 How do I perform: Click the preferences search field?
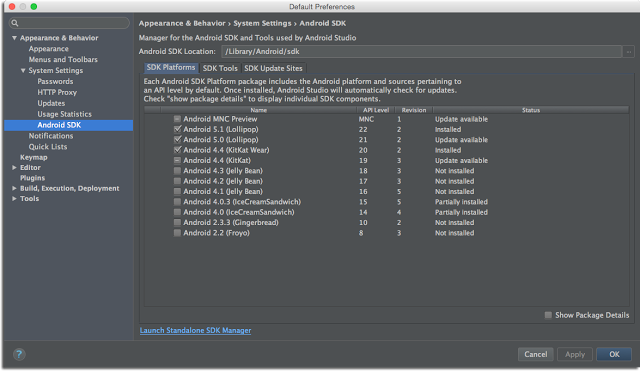tap(69, 23)
